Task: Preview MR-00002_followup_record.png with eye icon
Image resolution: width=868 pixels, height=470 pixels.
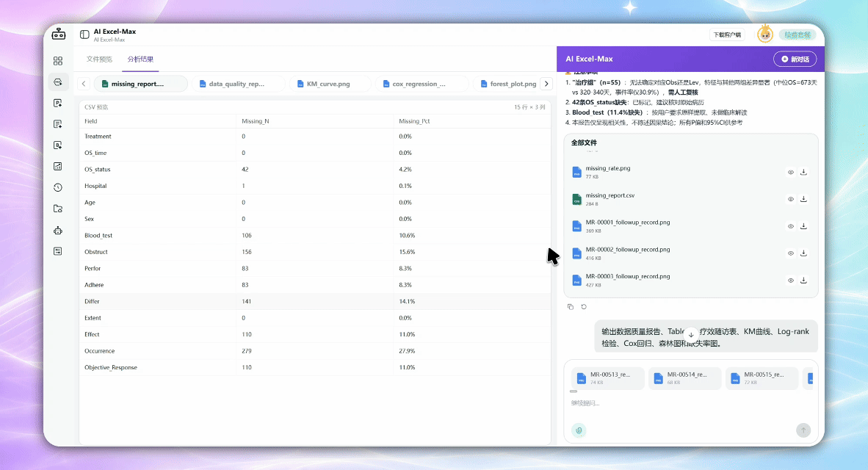Action: [790, 253]
